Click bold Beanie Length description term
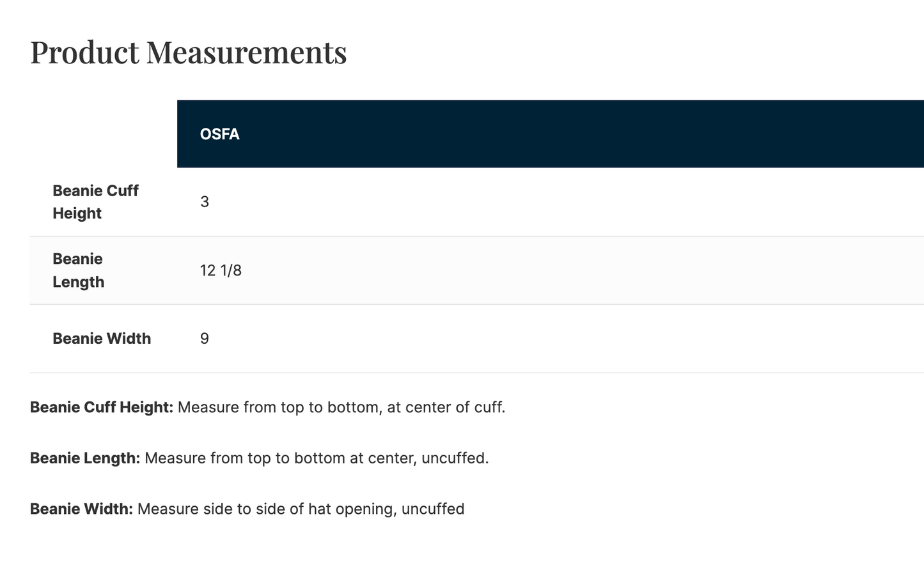924x565 pixels. tap(85, 458)
